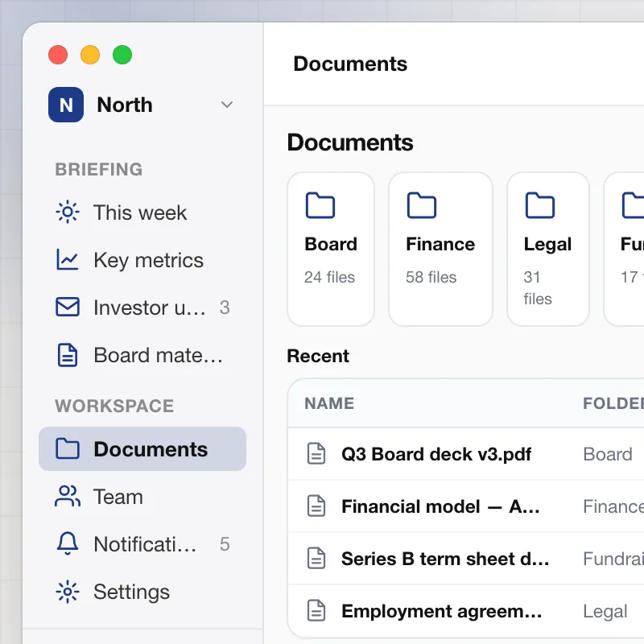Click file icon for Q3 Board deck v3.pdf
The height and width of the screenshot is (644, 644).
coord(316,453)
